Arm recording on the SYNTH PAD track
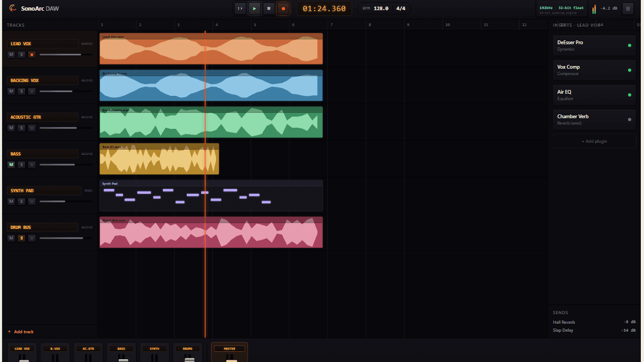Image resolution: width=644 pixels, height=362 pixels. click(31, 201)
